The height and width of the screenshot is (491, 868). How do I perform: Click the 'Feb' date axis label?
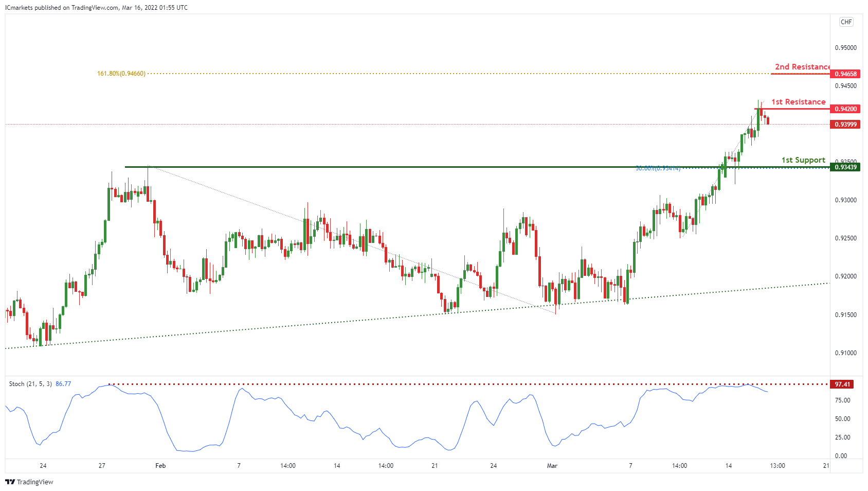[x=160, y=466]
